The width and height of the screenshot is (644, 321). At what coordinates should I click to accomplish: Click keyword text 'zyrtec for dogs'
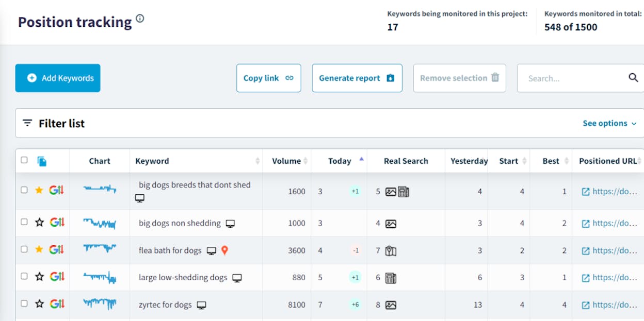(x=165, y=305)
